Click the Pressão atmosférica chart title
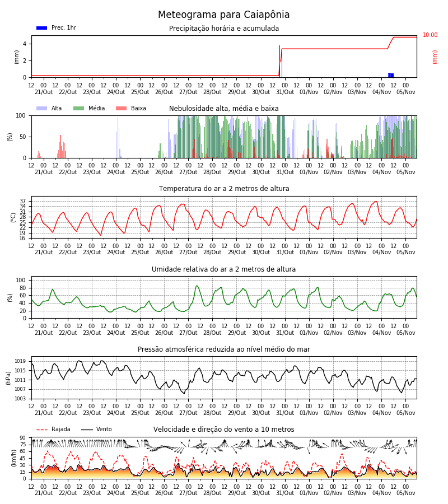Viewport: 448px width, 504px height. [x=223, y=349]
